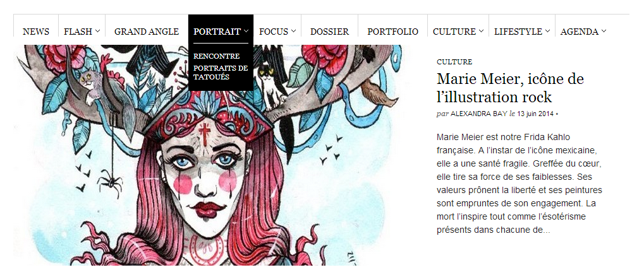Collapse the PORTRAIT dropdown arrow
This screenshot has height=277, width=644.
pos(246,31)
